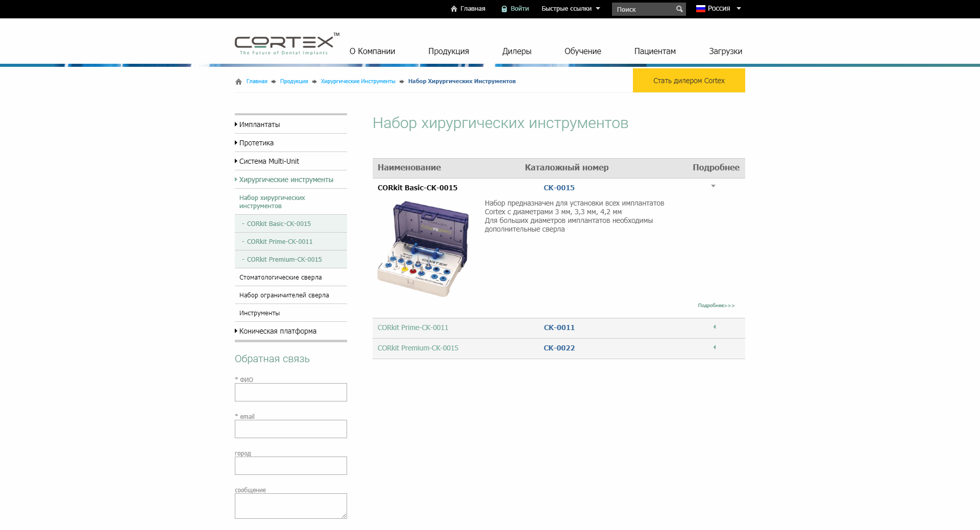Click the Russian flag icon
980x530 pixels.
(x=700, y=9)
